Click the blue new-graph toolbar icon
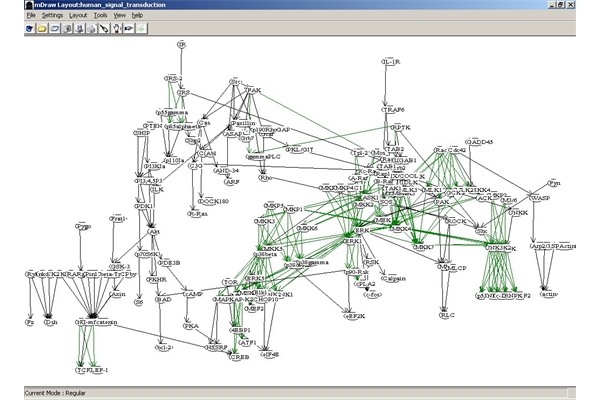Viewport: 600px width, 400px height. [29, 29]
